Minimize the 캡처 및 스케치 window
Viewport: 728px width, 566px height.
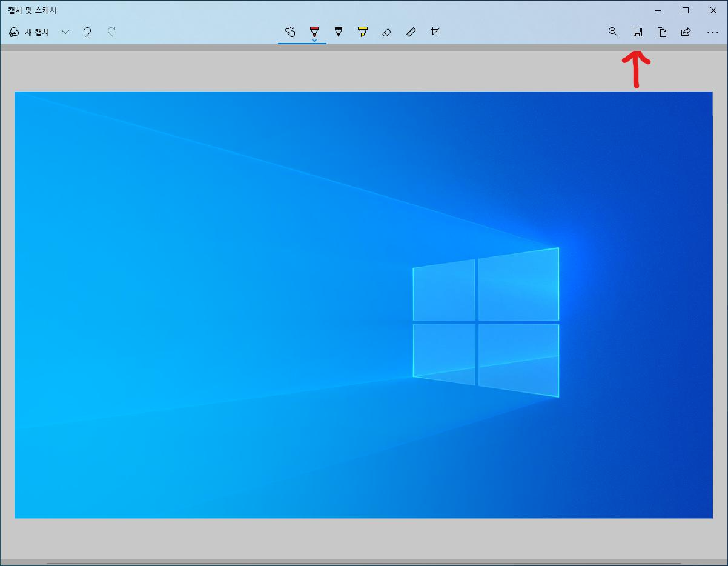(658, 10)
